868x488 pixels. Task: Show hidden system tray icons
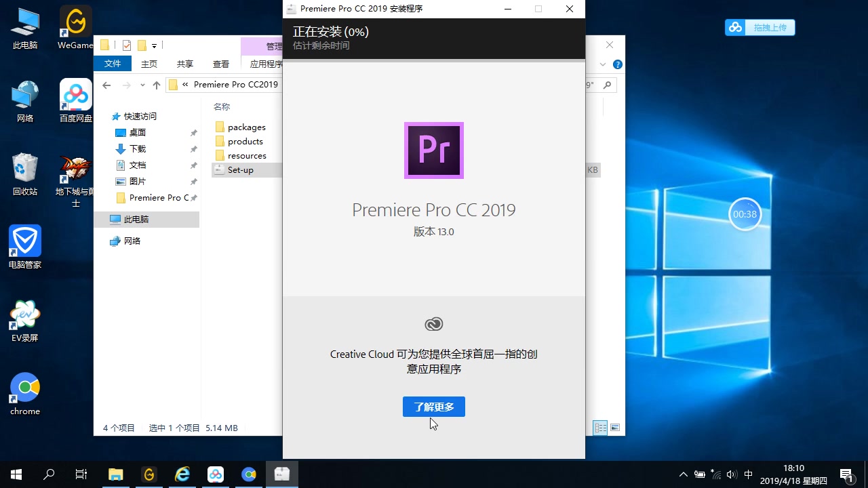[684, 474]
